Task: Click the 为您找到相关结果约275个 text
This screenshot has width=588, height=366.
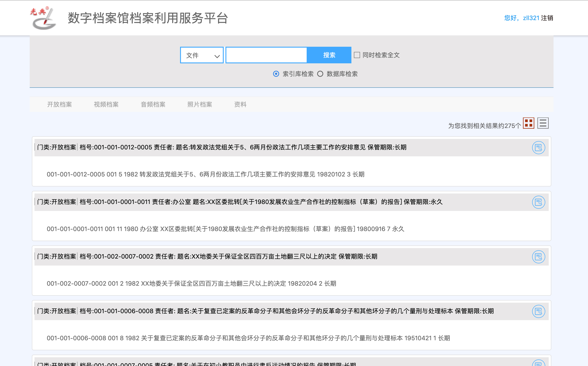Action: 485,126
